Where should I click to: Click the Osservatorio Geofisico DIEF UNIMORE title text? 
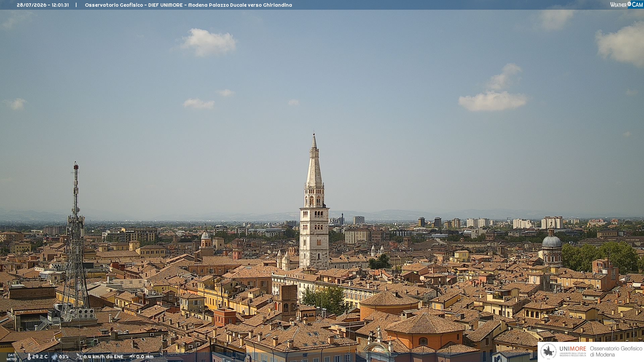[x=189, y=5]
